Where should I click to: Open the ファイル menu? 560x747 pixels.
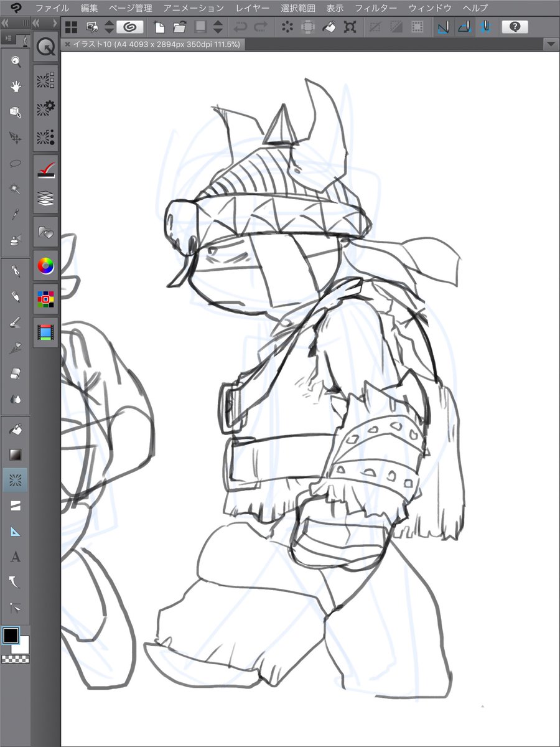(x=52, y=8)
